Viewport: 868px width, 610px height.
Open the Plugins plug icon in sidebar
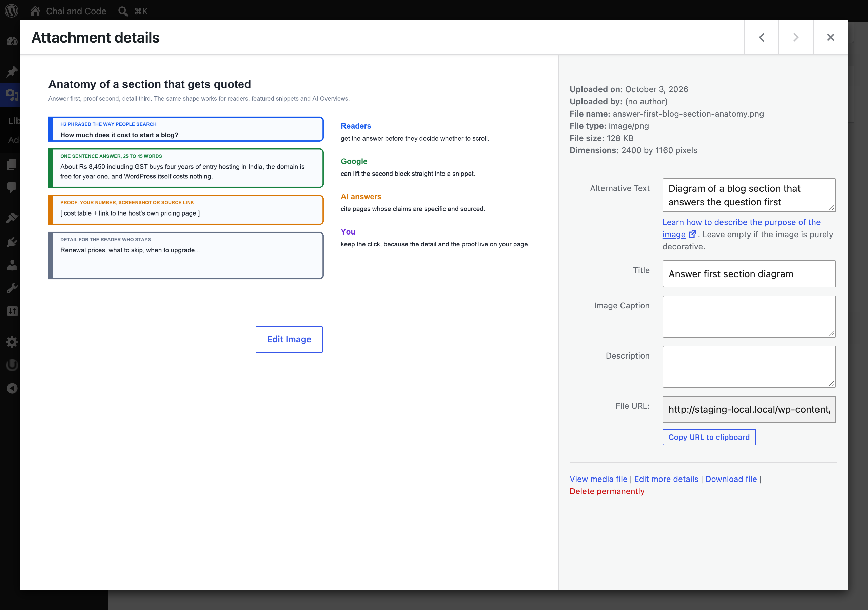12,242
